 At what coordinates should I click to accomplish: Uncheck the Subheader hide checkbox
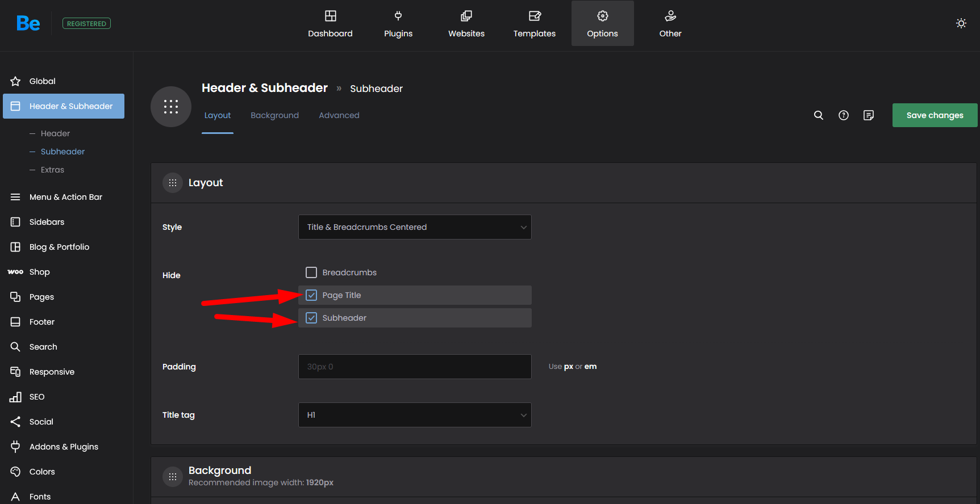[311, 318]
